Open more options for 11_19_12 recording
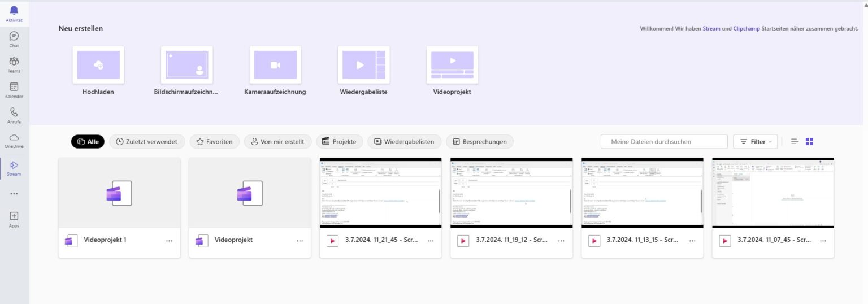The width and height of the screenshot is (868, 304). 561,241
